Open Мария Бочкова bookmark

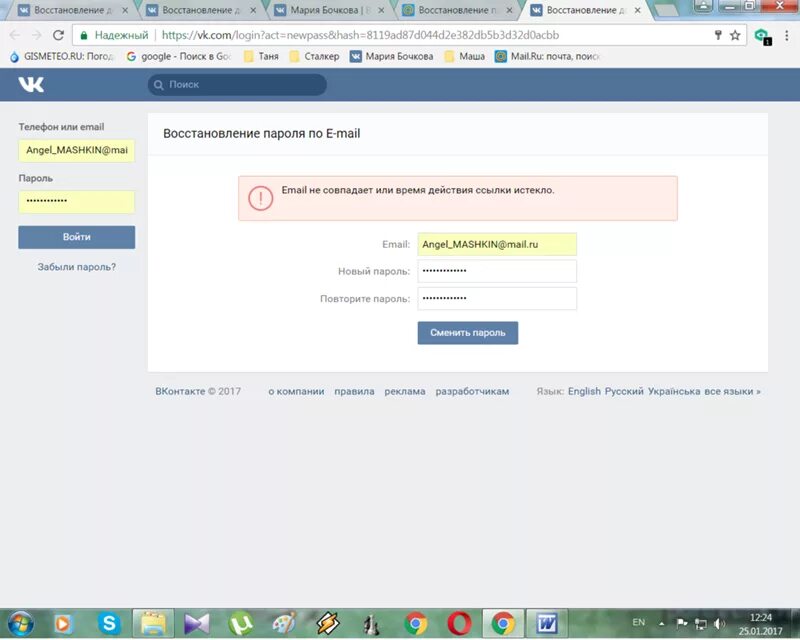pyautogui.click(x=392, y=56)
